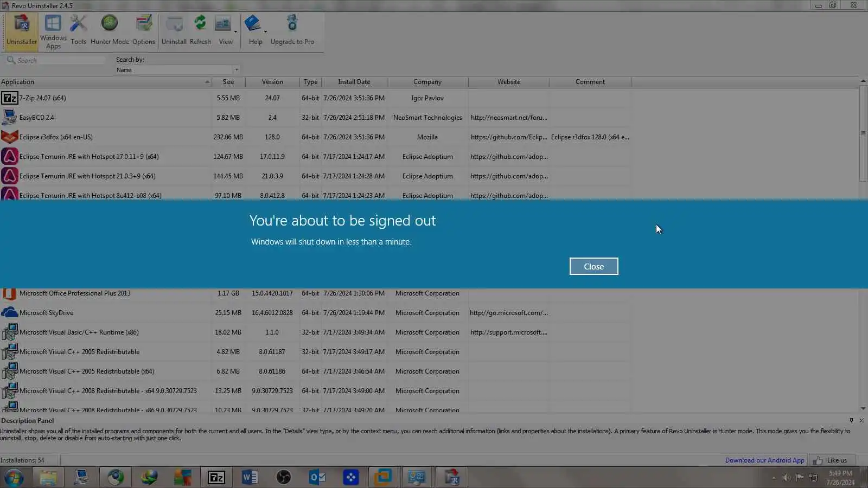Select Microsoft Visual Basic/C++ Runtime icon
The width and height of the screenshot is (868, 488).
tap(9, 332)
